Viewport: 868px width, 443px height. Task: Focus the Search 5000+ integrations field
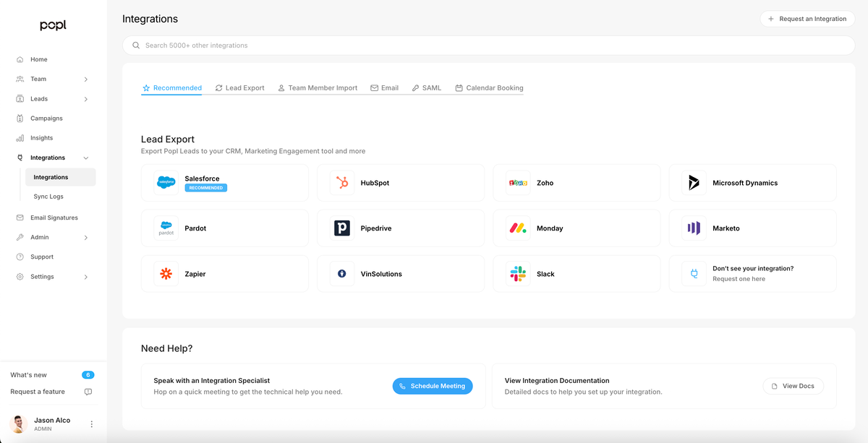(x=488, y=46)
